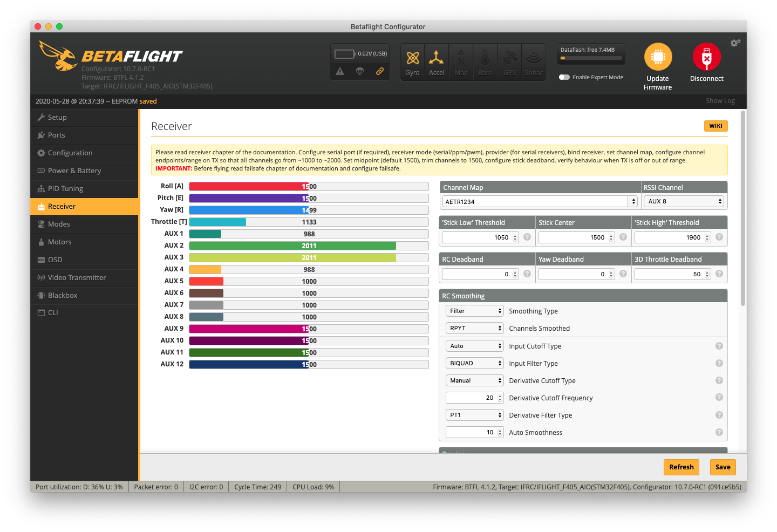Open the RSSI Channel AUX 8 dropdown
The image size is (777, 532).
pyautogui.click(x=684, y=201)
